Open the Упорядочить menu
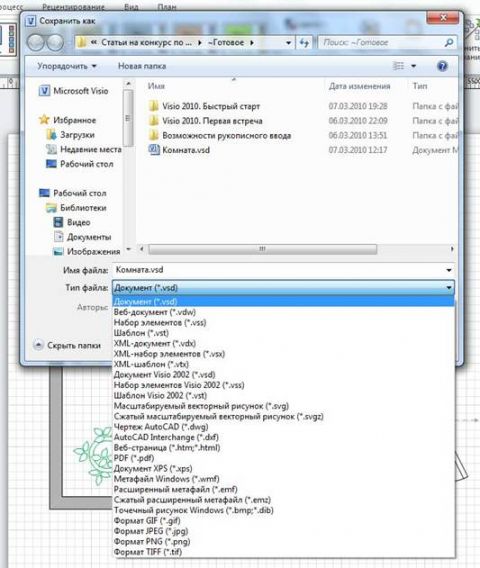 (x=67, y=66)
